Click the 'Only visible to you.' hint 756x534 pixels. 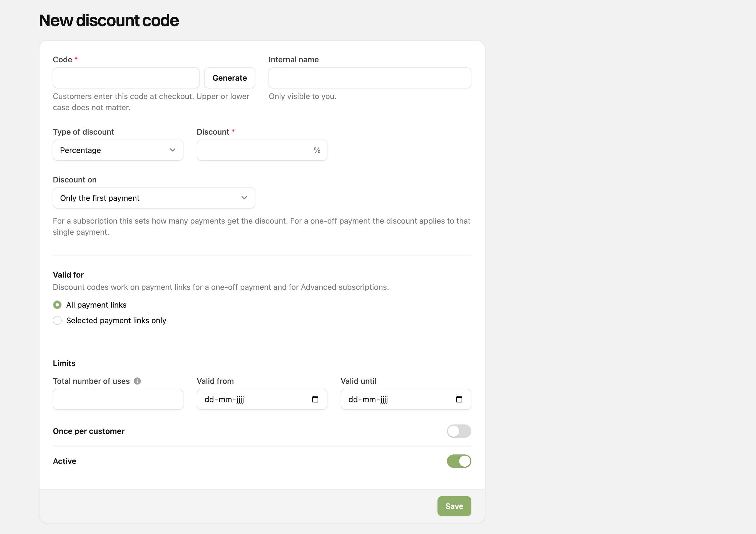pyautogui.click(x=302, y=96)
